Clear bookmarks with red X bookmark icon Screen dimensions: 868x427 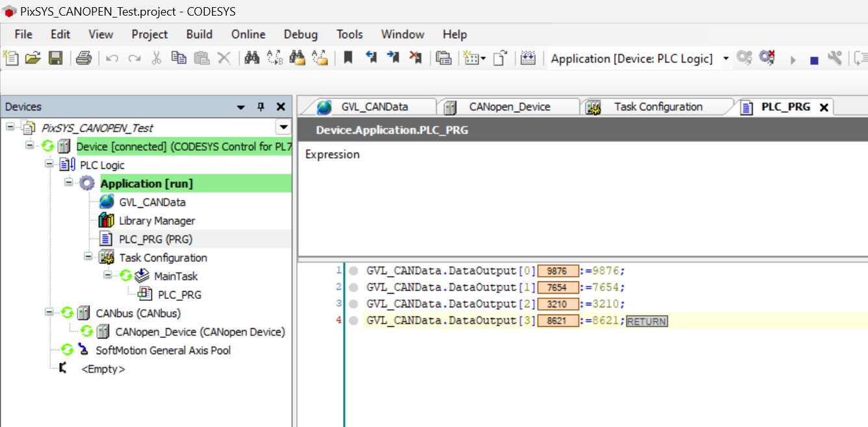tap(415, 58)
